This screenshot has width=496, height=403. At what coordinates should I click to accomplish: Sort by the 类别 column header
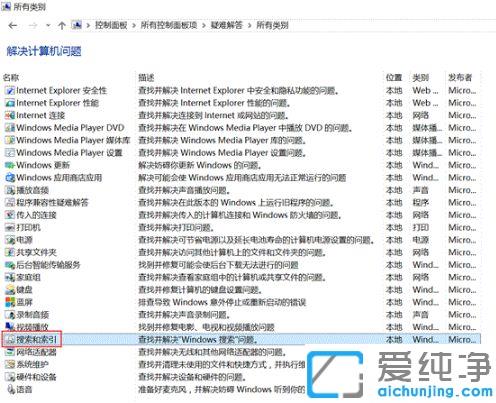coord(420,78)
